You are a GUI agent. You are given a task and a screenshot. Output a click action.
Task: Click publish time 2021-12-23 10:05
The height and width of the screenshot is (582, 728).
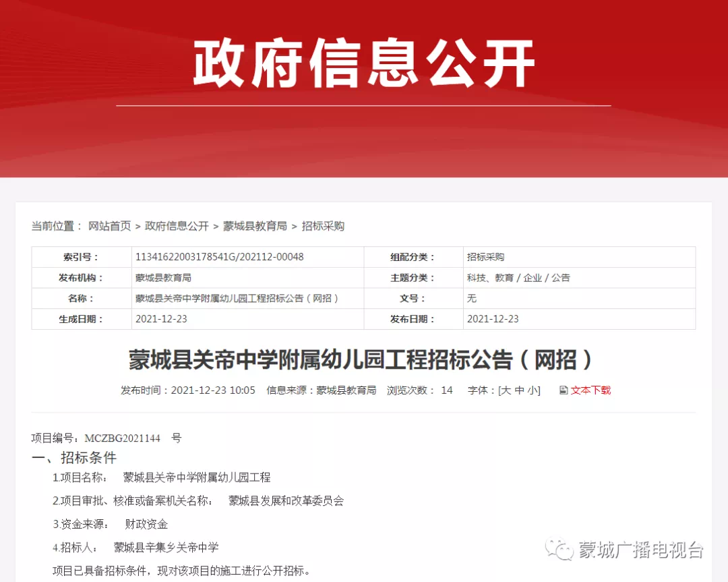[x=213, y=390]
